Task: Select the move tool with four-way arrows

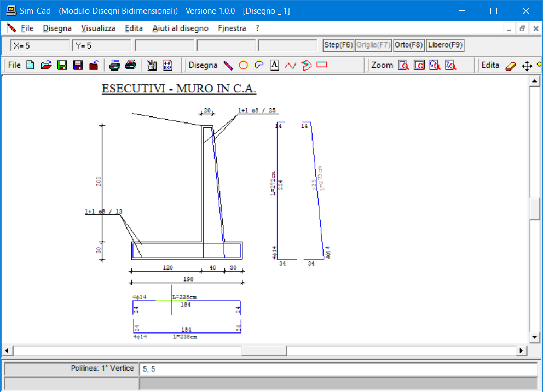Action: pos(527,66)
